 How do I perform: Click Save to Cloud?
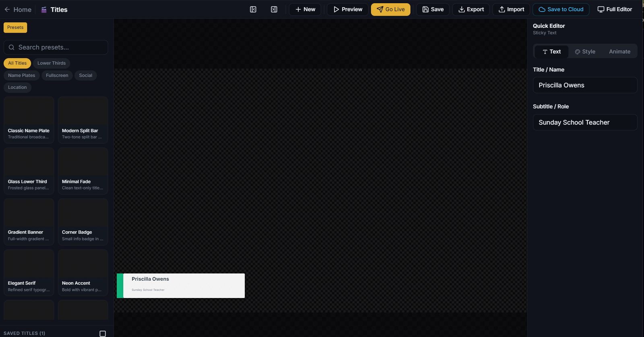point(561,9)
